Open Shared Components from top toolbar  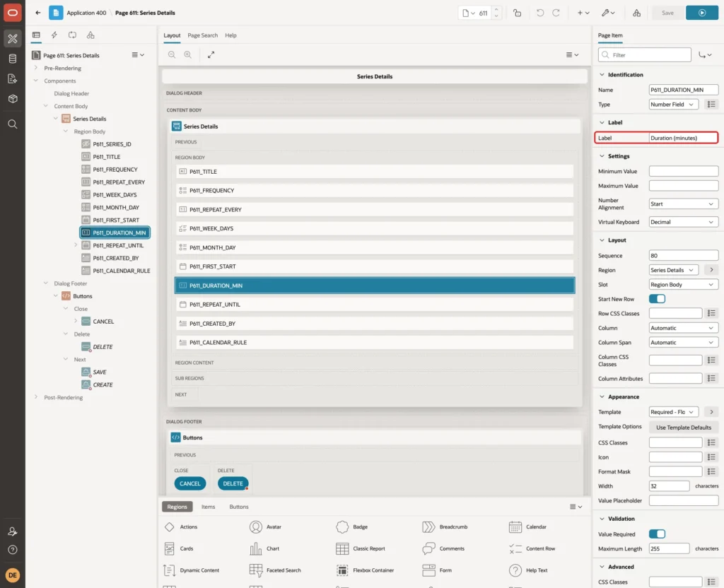[636, 13]
